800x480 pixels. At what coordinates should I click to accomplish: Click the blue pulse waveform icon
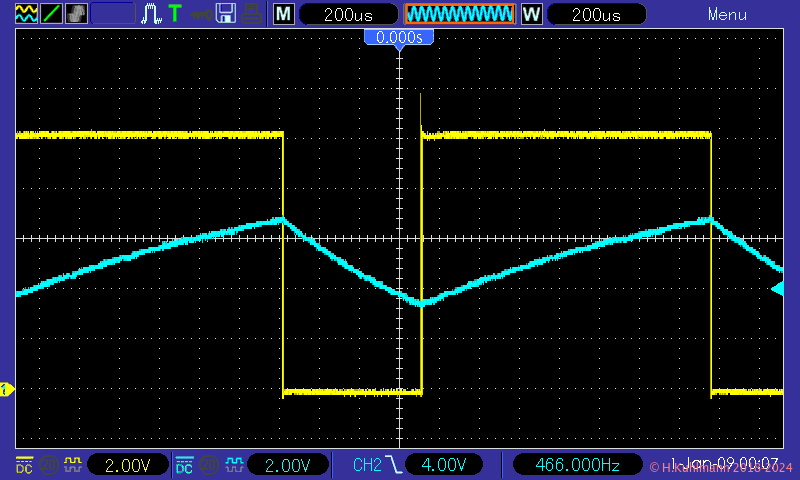pos(151,14)
